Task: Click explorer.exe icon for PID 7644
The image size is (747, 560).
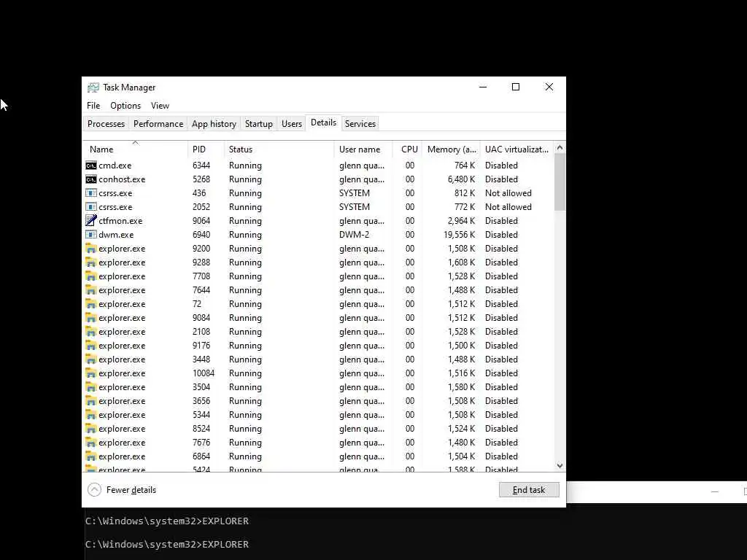Action: 90,289
